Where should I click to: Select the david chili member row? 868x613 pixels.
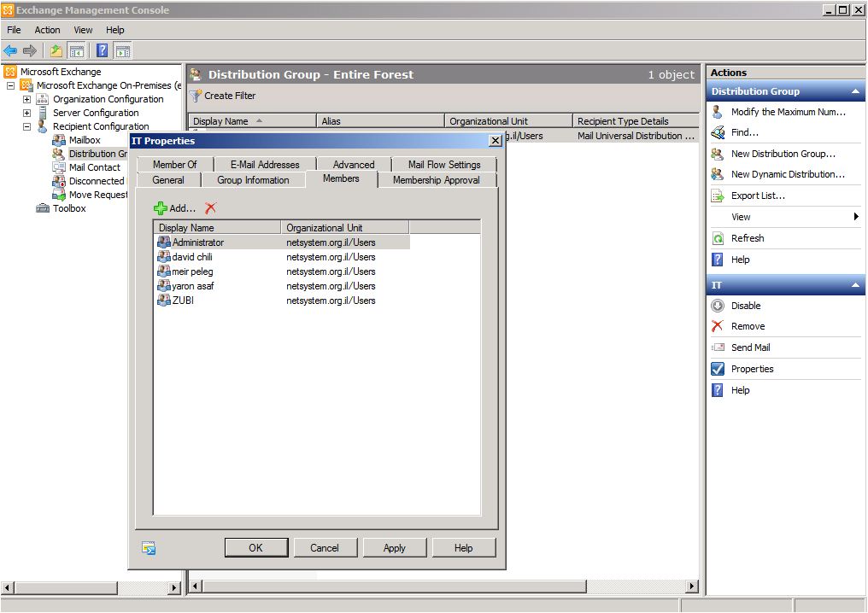pyautogui.click(x=282, y=257)
